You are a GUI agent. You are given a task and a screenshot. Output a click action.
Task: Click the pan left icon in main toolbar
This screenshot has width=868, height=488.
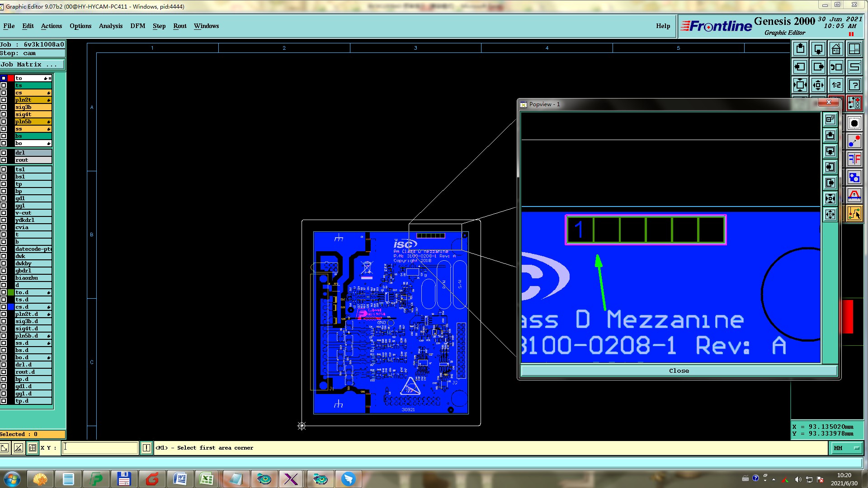pyautogui.click(x=800, y=67)
